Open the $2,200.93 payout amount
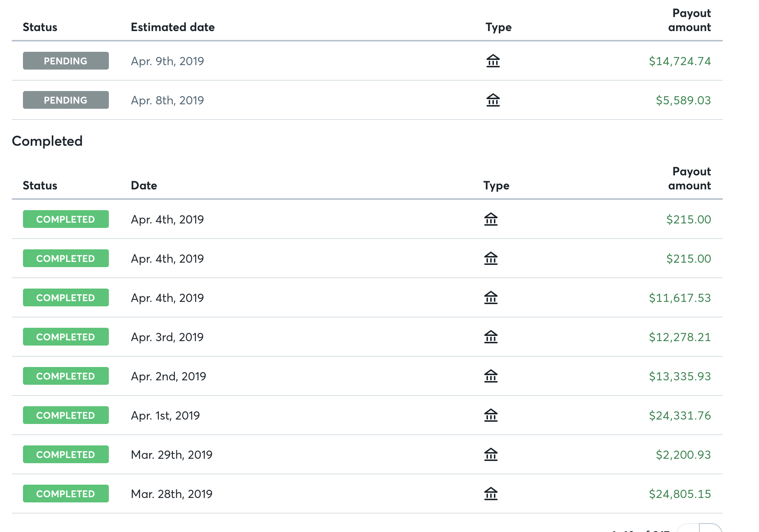The height and width of the screenshot is (532, 759). [x=683, y=455]
